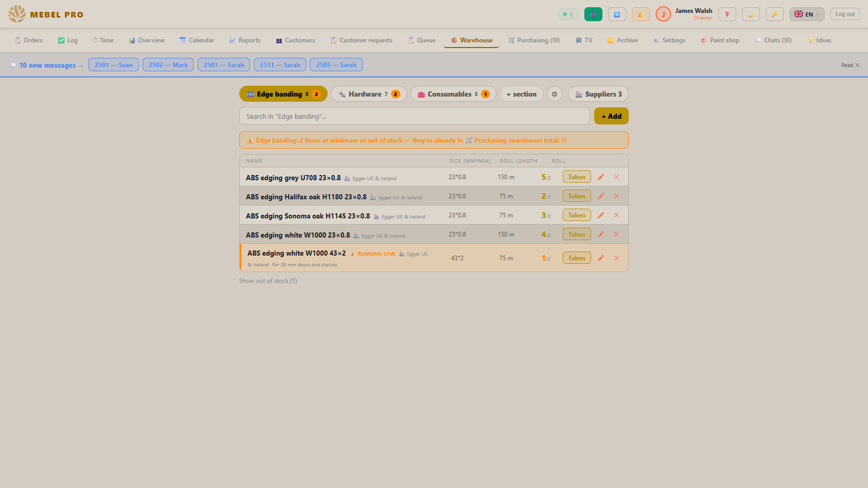Image resolution: width=868 pixels, height=488 pixels.
Task: Open the Settings tab
Action: [670, 40]
